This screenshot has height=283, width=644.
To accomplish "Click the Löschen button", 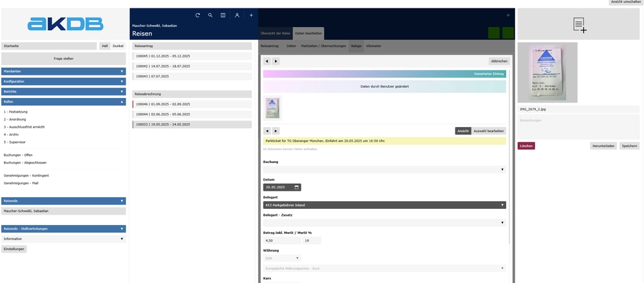I will [526, 146].
